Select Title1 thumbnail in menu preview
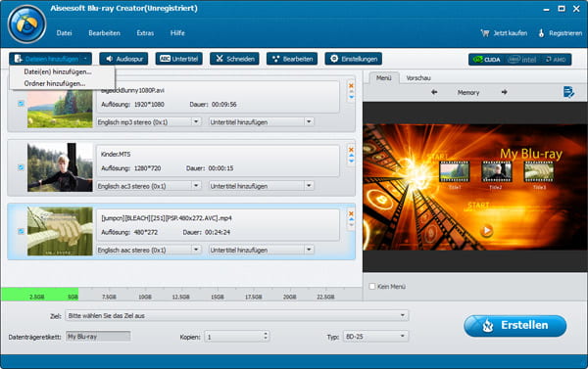Screen dimensions: 588x369 [x=454, y=172]
